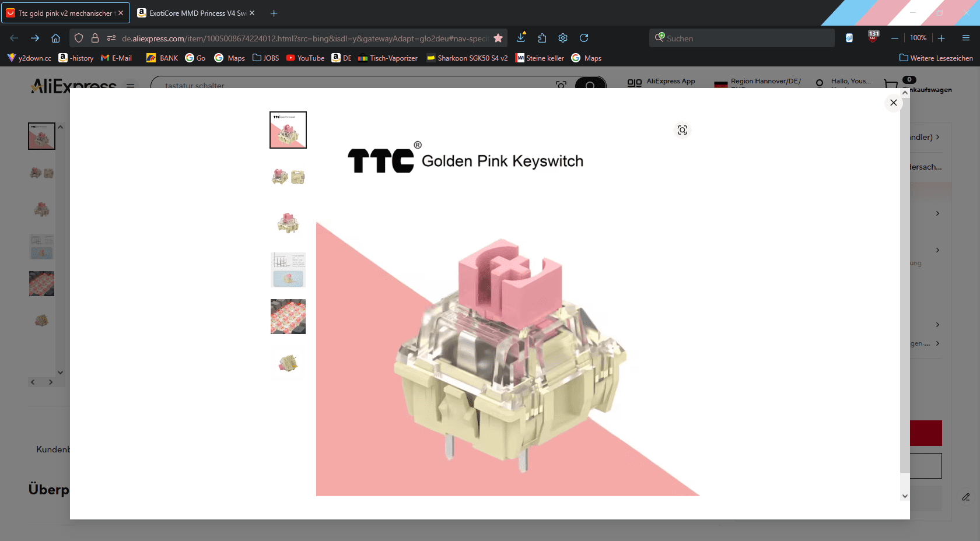Click the edit pencil floating button
980x541 pixels.
[x=966, y=497]
